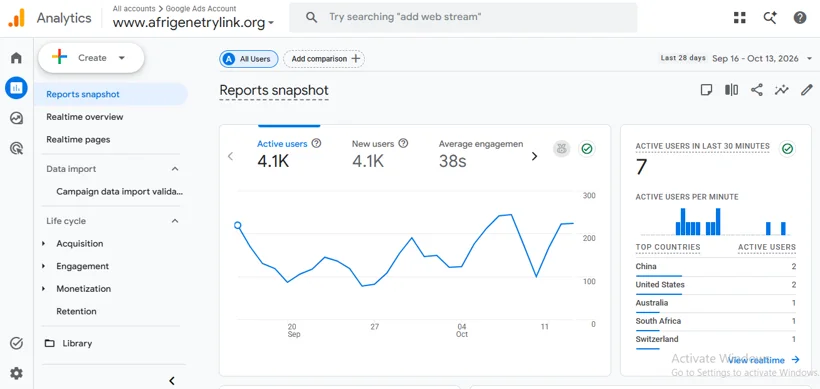Click New users info question icon
This screenshot has height=389, width=820.
click(403, 143)
